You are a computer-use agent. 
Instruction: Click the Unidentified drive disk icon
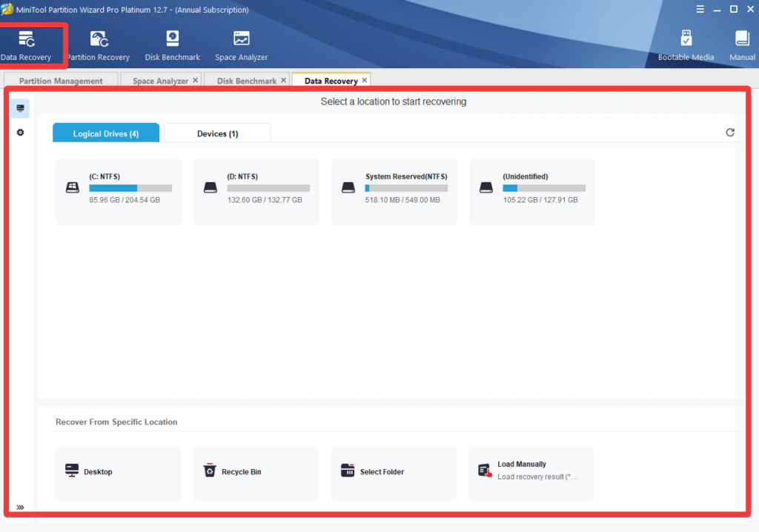click(x=486, y=187)
